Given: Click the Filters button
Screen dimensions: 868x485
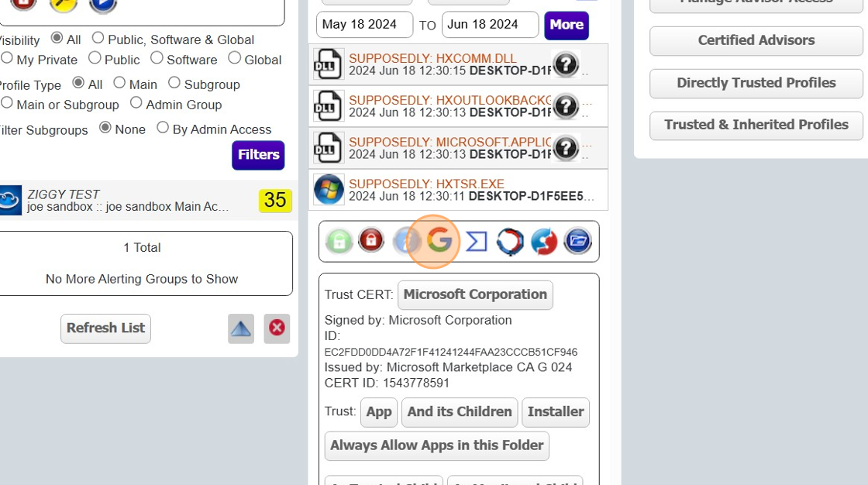Looking at the screenshot, I should click(258, 155).
